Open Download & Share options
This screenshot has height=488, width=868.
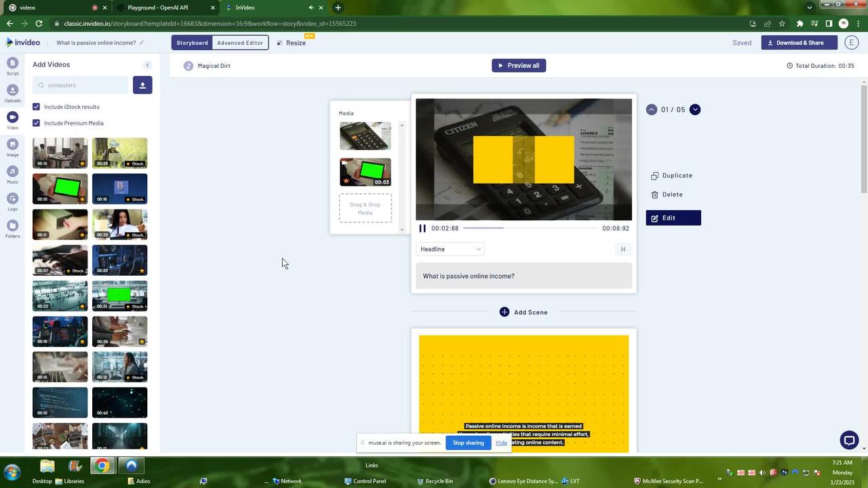tap(797, 42)
